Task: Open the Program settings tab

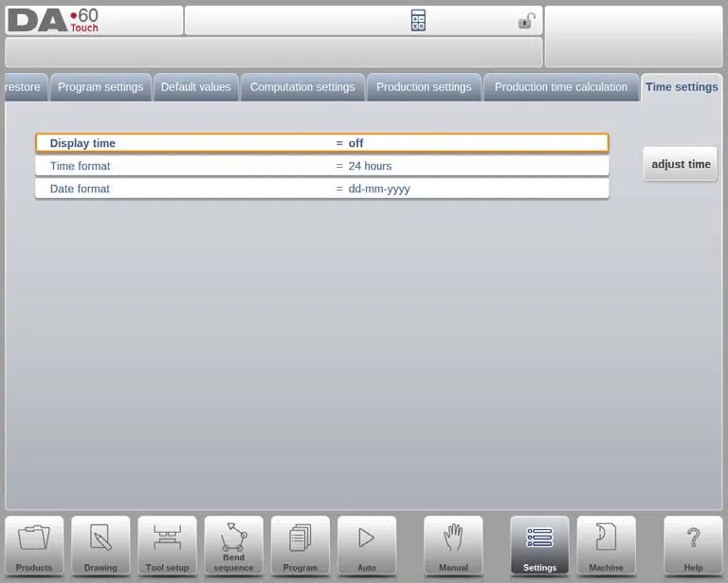Action: coord(100,87)
